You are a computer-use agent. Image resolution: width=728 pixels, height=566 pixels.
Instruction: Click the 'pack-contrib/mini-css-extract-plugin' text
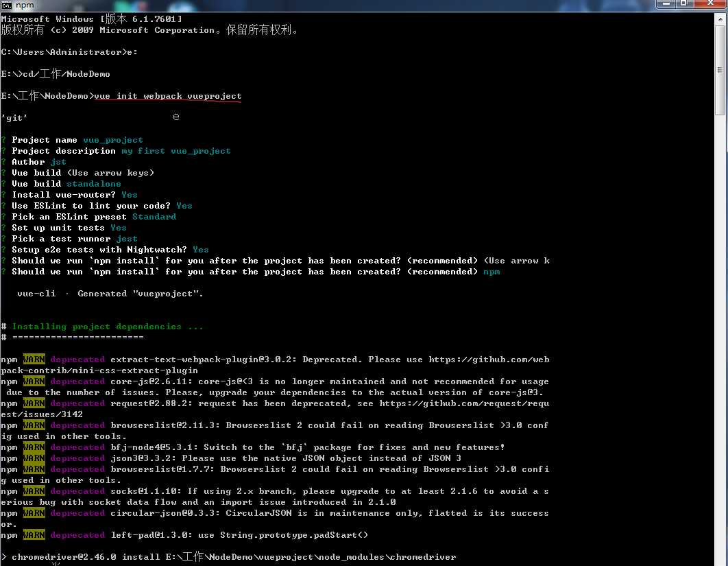coord(99,371)
